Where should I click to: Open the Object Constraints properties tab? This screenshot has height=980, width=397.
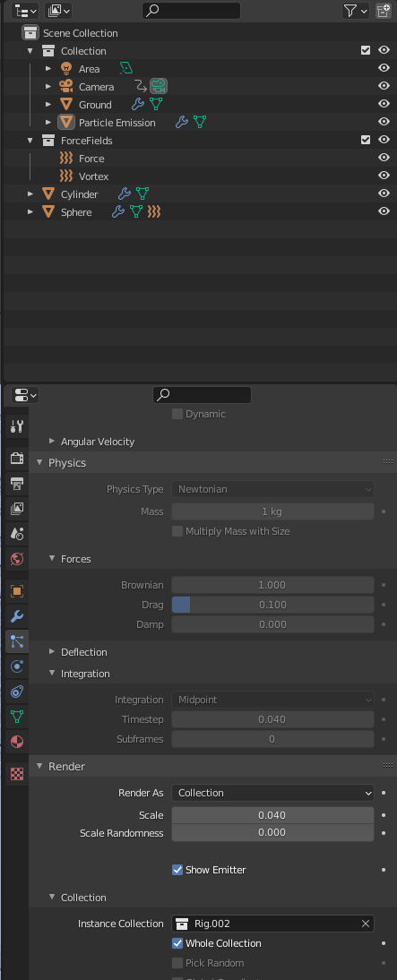[x=17, y=692]
